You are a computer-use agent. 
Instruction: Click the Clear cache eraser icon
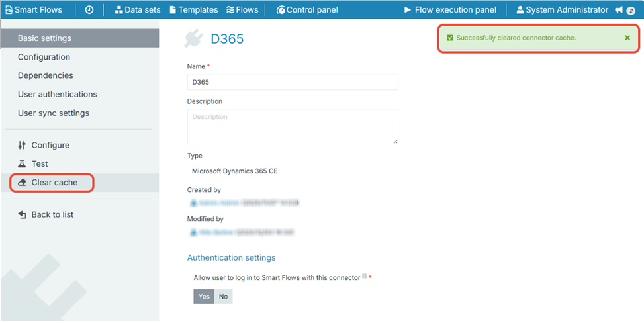click(23, 183)
